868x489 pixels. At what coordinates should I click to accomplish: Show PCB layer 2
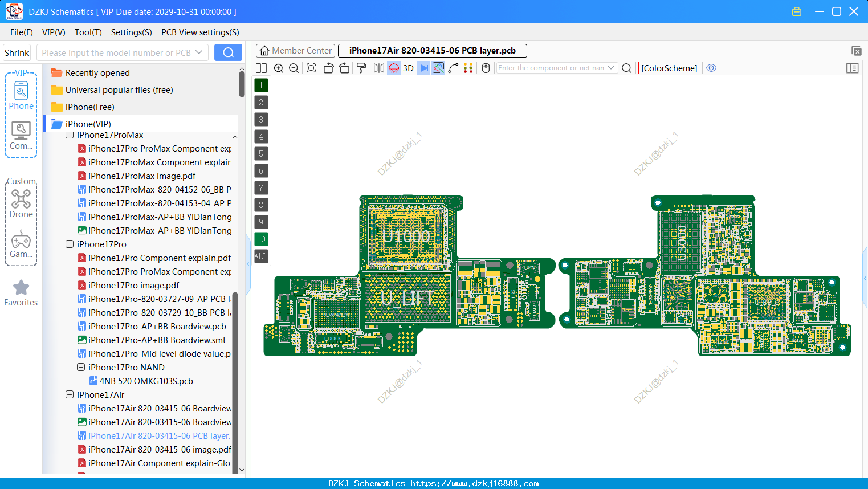point(261,103)
